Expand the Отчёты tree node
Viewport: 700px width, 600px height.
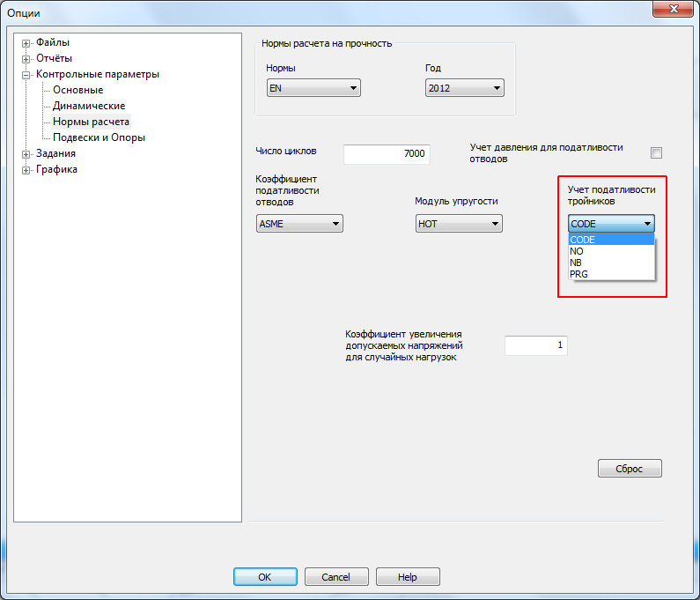click(26, 59)
